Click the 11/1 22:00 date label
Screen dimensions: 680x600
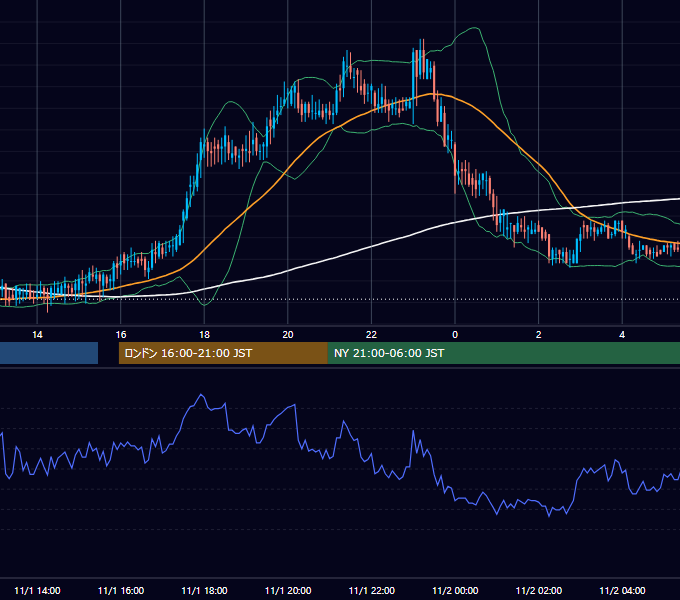click(372, 590)
